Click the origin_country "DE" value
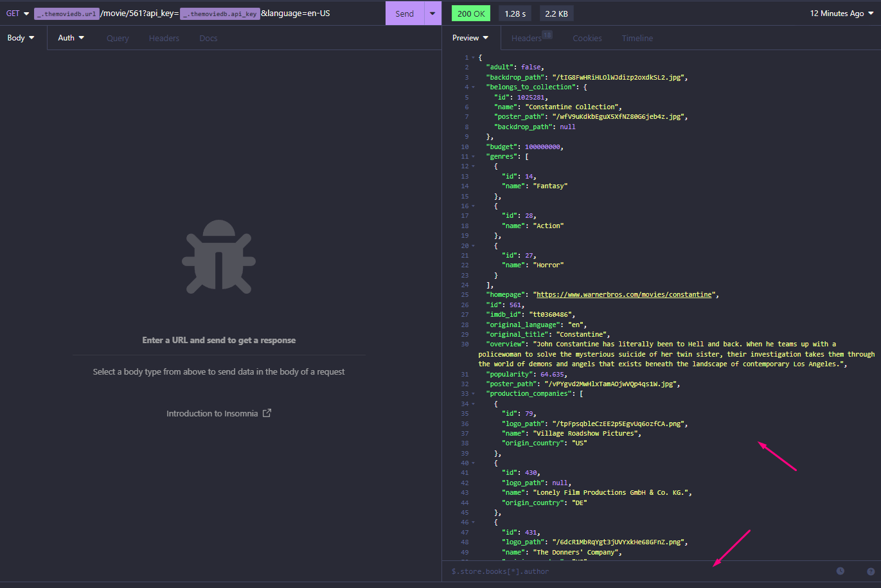The height and width of the screenshot is (588, 881). click(x=579, y=503)
